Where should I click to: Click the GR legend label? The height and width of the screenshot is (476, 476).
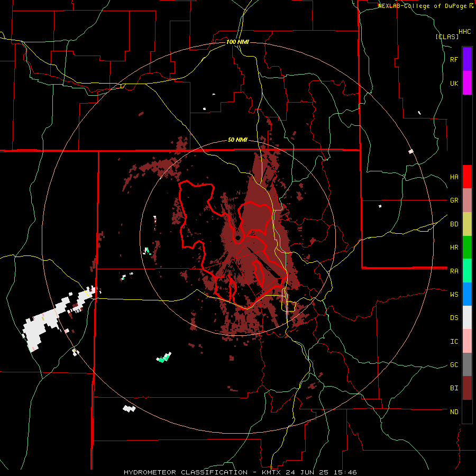pyautogui.click(x=454, y=200)
